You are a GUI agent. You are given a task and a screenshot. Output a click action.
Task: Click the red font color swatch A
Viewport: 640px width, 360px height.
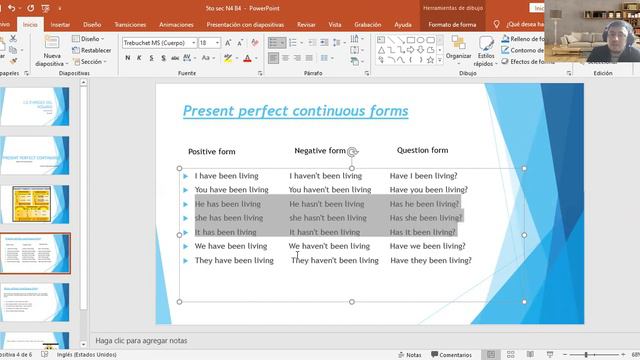[x=247, y=58]
